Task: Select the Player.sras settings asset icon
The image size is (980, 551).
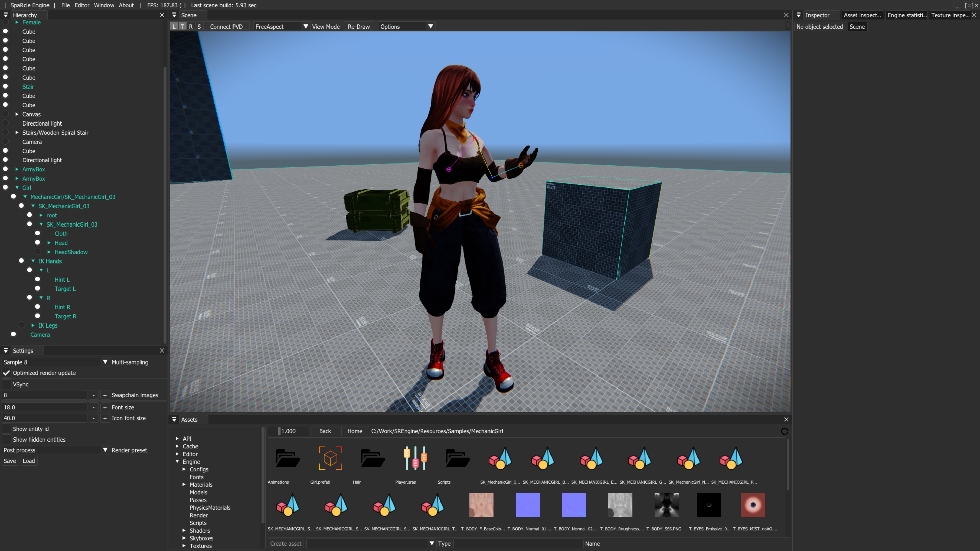Action: point(415,458)
